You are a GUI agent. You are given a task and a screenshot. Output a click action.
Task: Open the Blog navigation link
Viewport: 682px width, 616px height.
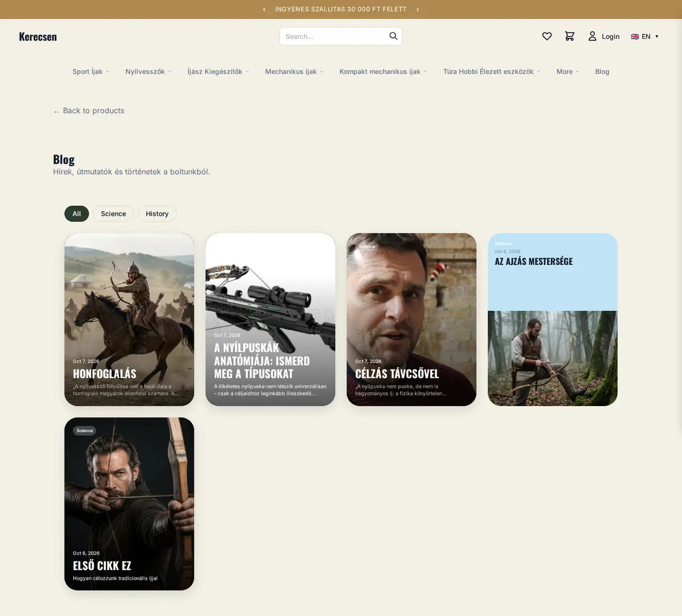(x=602, y=71)
